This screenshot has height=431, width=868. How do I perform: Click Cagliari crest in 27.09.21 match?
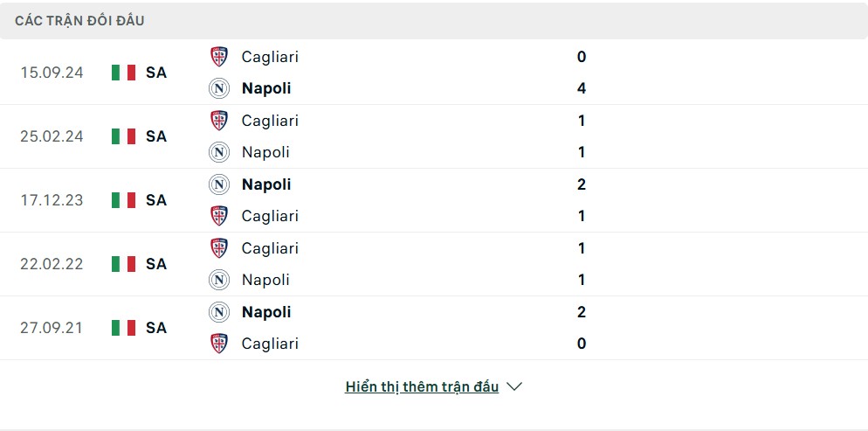[219, 343]
